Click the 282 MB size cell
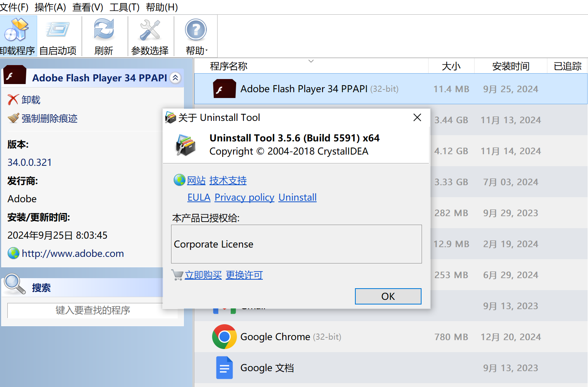Viewport: 588px width, 387px height. coord(451,213)
